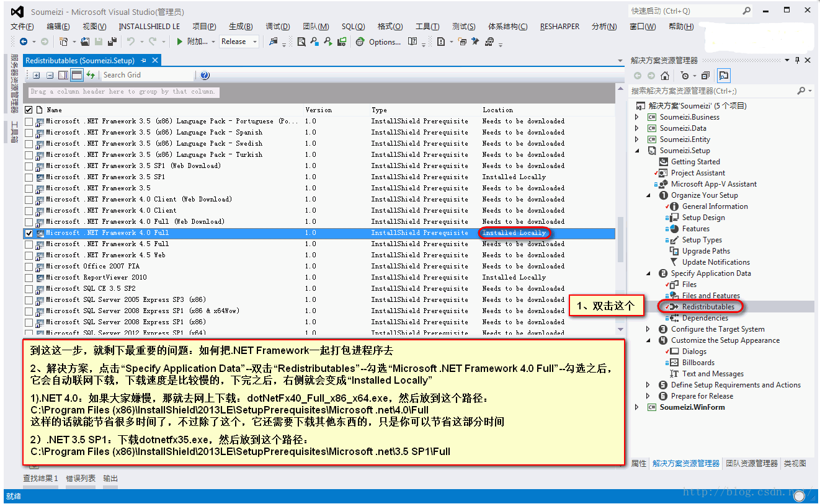Viewport: 820px width, 504px height.
Task: Select Redistributables in Solution Explorer tree
Action: 708,307
